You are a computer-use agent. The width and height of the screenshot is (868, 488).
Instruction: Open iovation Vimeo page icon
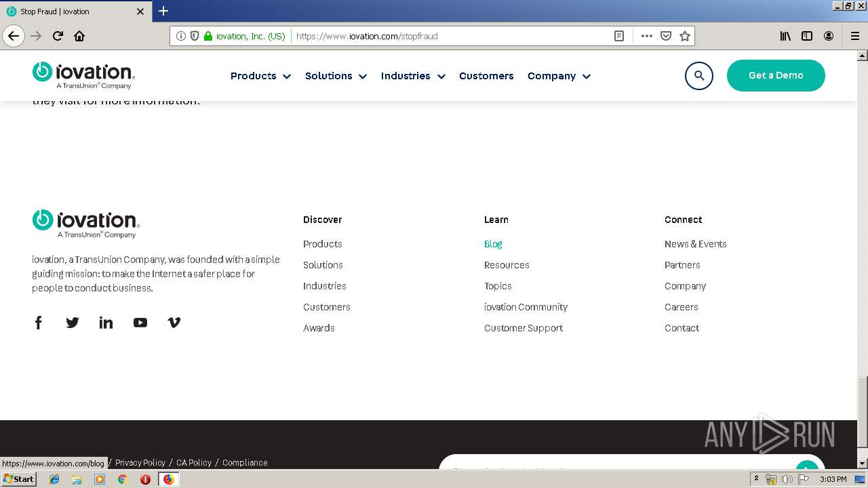174,323
